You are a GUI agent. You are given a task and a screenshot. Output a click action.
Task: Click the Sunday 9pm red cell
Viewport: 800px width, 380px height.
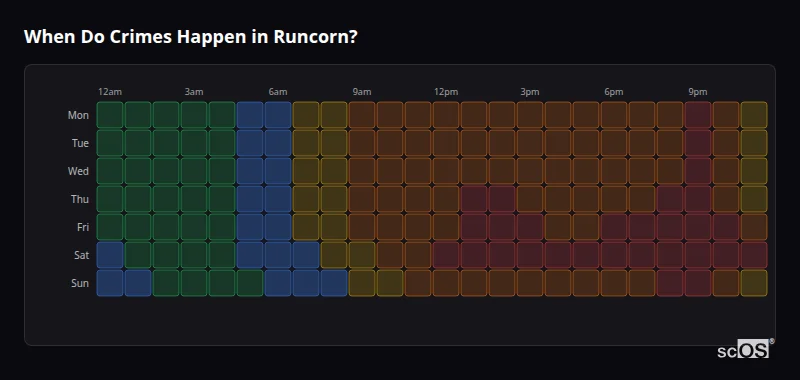point(698,283)
